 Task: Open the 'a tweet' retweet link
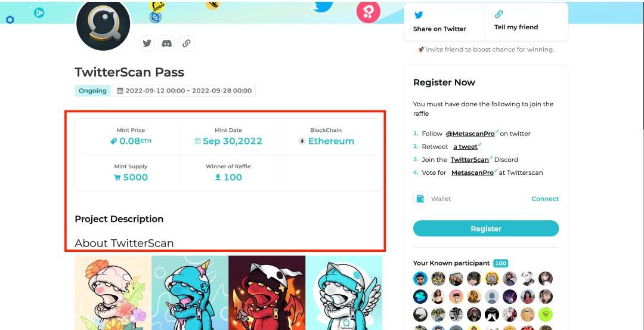point(465,147)
